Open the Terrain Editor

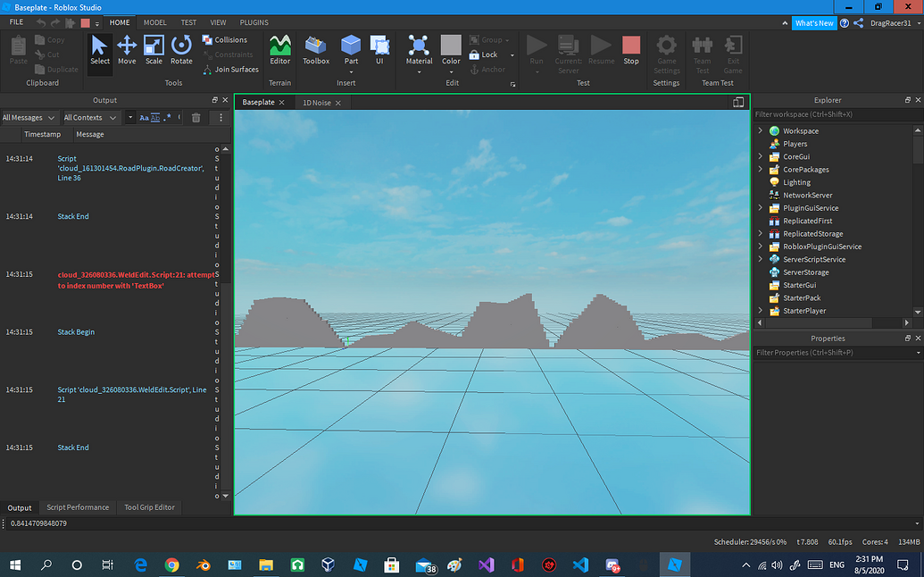[x=279, y=51]
